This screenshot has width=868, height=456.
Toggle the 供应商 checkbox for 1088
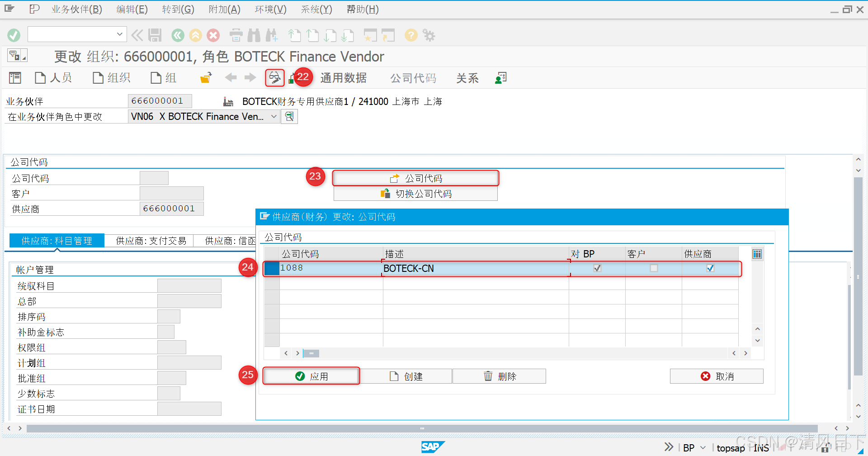click(710, 268)
